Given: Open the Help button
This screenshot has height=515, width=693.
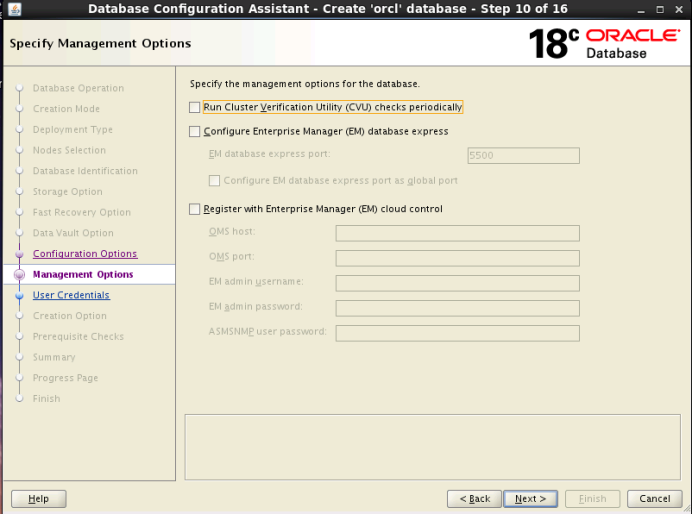Looking at the screenshot, I should point(38,499).
